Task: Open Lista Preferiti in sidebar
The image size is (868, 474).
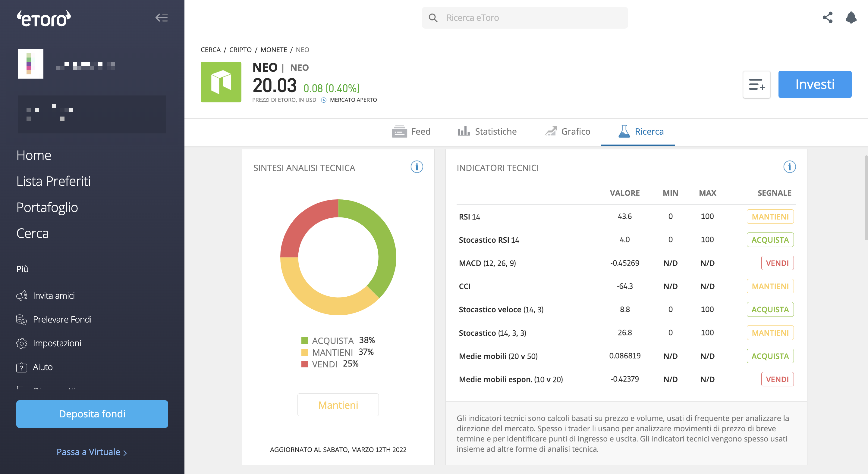Action: (54, 181)
